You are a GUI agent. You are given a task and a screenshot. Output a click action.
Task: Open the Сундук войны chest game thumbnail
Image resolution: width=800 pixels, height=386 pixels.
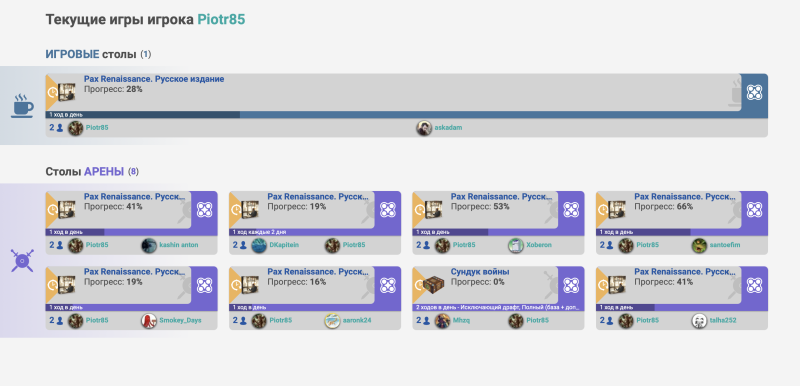click(433, 285)
